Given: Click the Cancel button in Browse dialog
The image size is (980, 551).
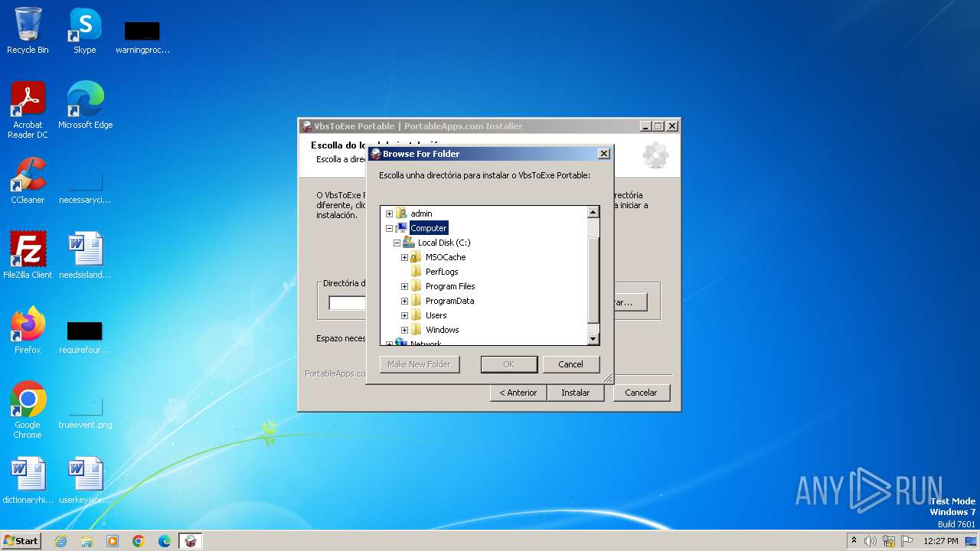Looking at the screenshot, I should [x=570, y=364].
